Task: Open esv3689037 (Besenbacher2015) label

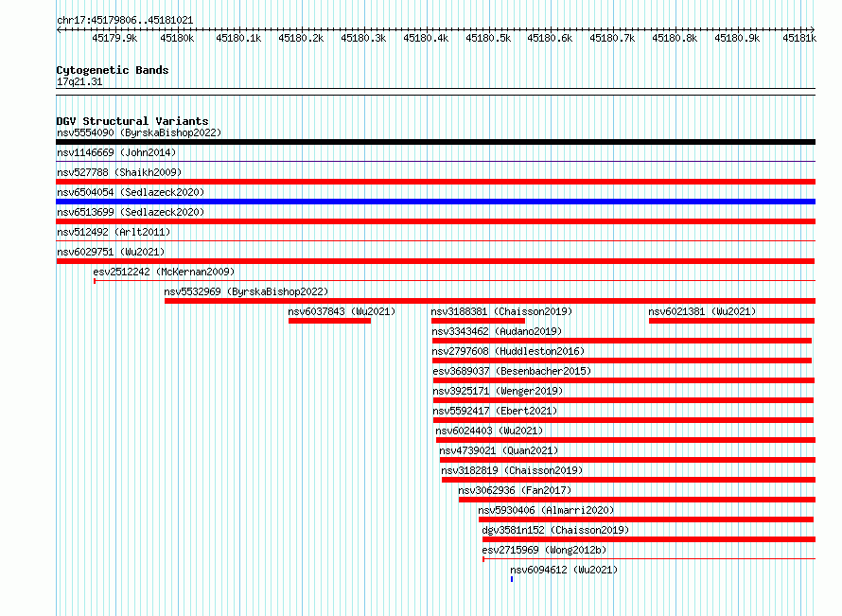Action: coord(512,371)
